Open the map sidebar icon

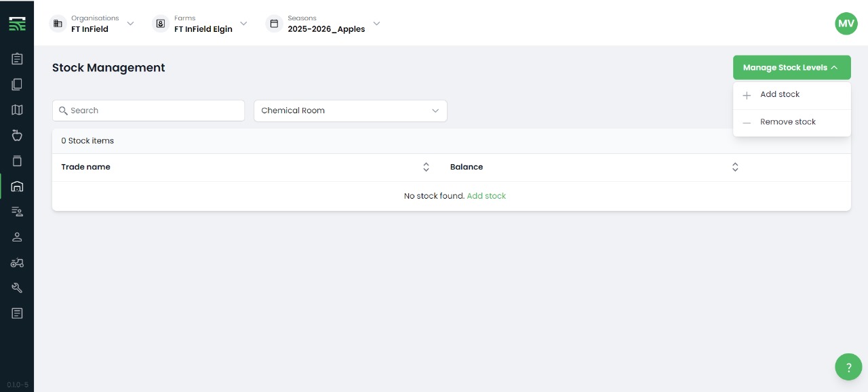tap(17, 110)
